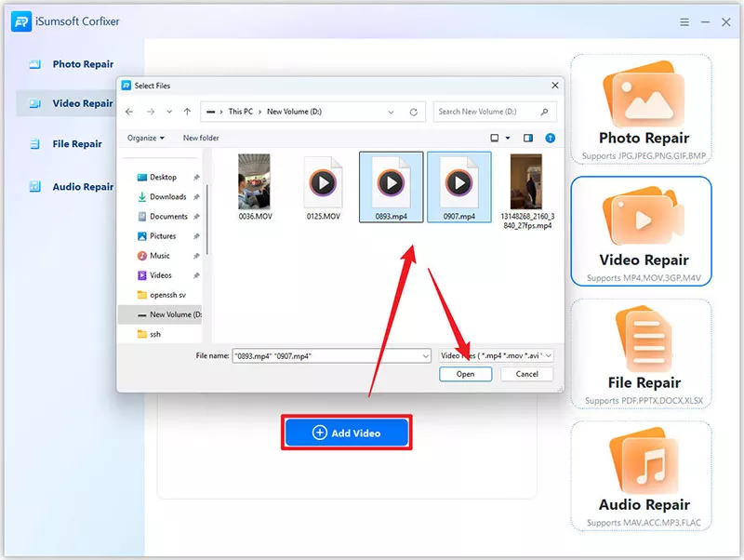Click New folder in the dialog toolbar
This screenshot has width=744, height=560.
pyautogui.click(x=201, y=138)
